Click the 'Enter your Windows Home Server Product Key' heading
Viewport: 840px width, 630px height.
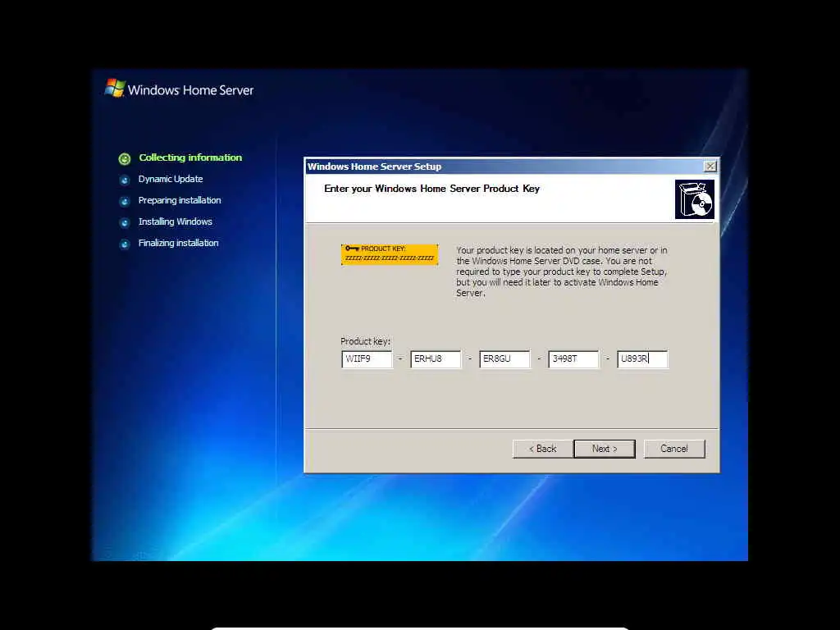point(431,189)
